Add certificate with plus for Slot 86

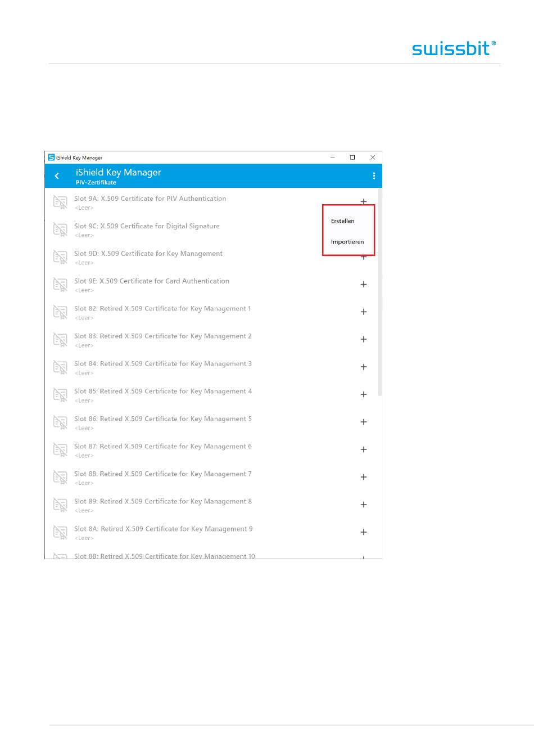coord(364,422)
